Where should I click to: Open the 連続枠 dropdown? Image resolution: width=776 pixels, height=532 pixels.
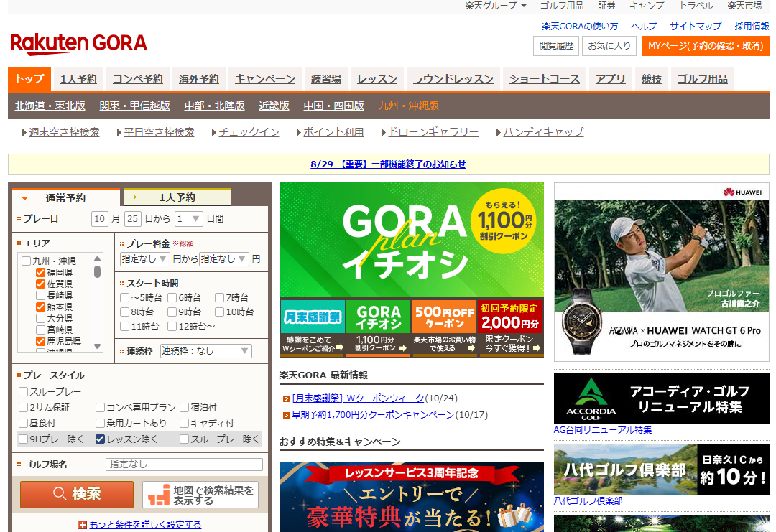pos(206,351)
